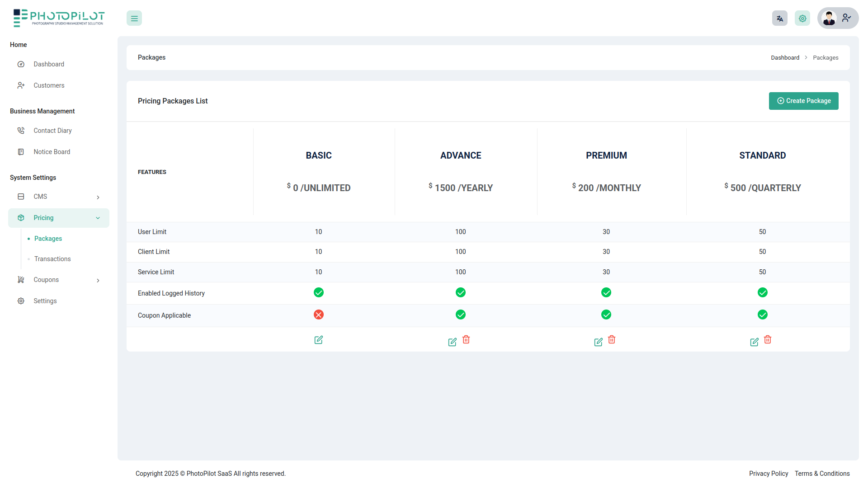Open the language translation icon

tap(779, 19)
